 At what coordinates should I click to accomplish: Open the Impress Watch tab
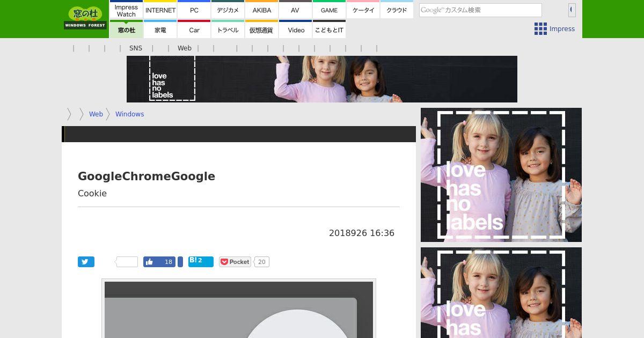coord(126,10)
